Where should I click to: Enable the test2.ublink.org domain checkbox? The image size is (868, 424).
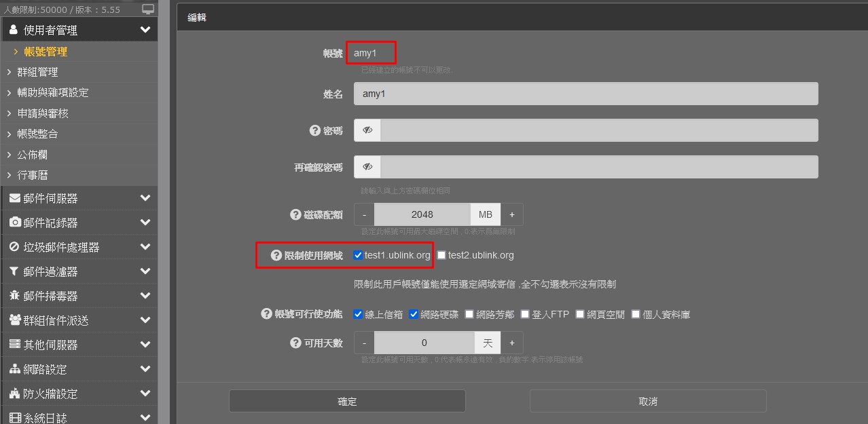pyautogui.click(x=441, y=255)
